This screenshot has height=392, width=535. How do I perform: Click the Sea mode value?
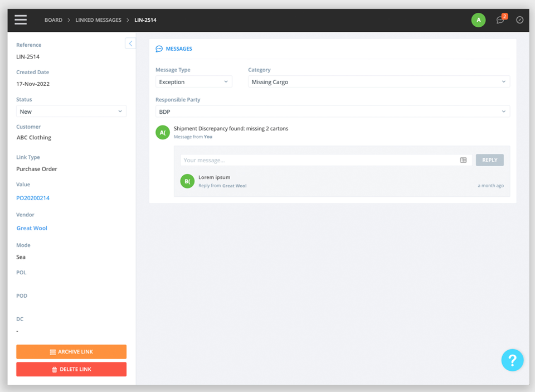[21, 257]
